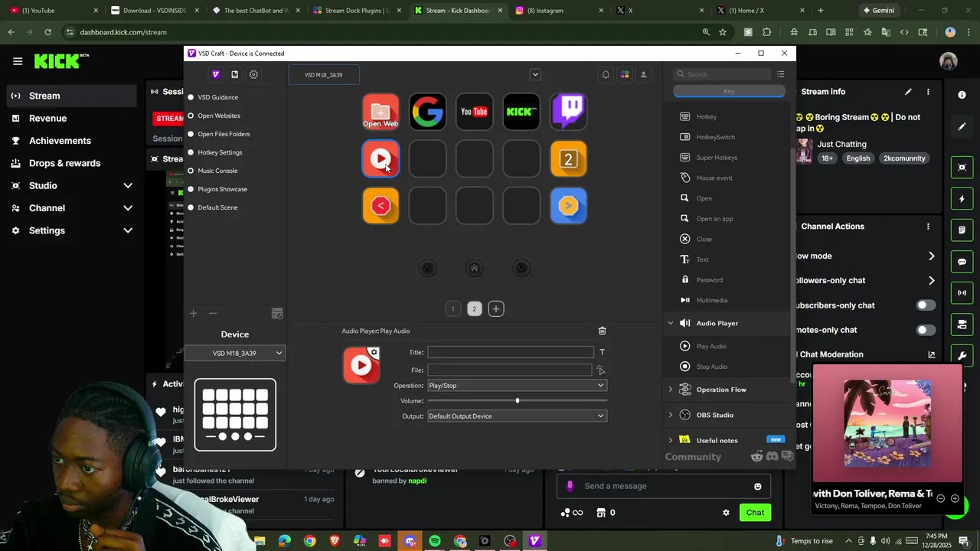Viewport: 980px width, 551px height.
Task: Delete the Play Audio action with trash icon
Action: click(602, 331)
